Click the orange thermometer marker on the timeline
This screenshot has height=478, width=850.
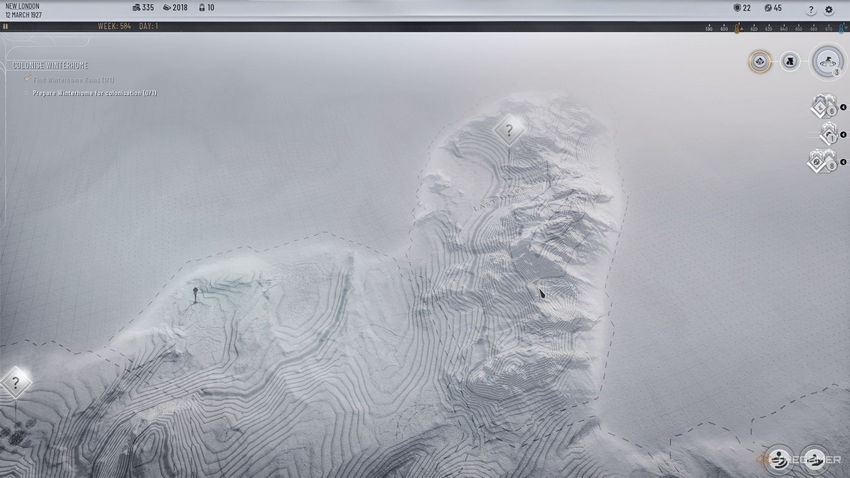pyautogui.click(x=737, y=28)
